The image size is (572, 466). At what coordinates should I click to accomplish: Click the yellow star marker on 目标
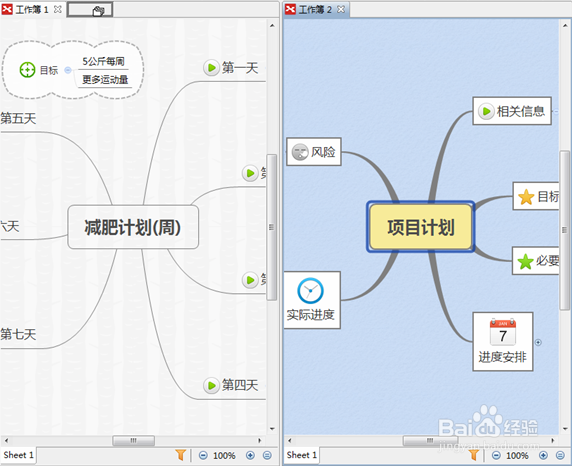526,197
